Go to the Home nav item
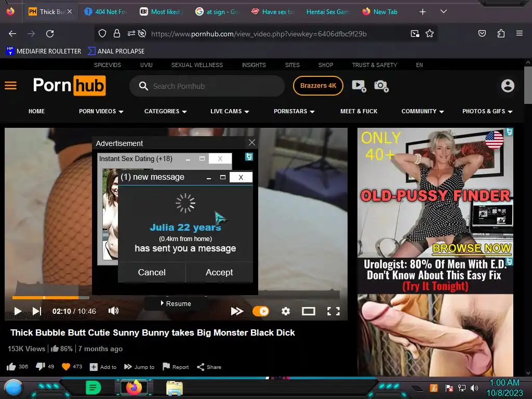 [x=37, y=111]
